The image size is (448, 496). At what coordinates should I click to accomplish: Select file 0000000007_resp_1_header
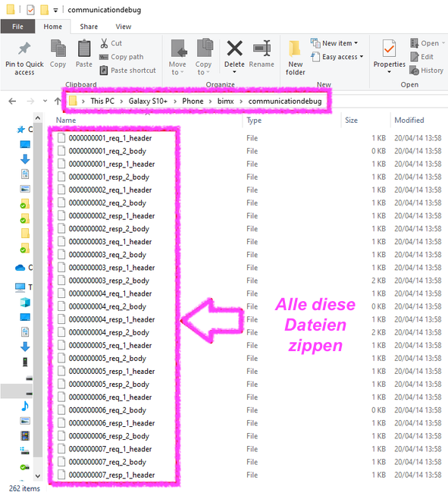[x=112, y=475]
